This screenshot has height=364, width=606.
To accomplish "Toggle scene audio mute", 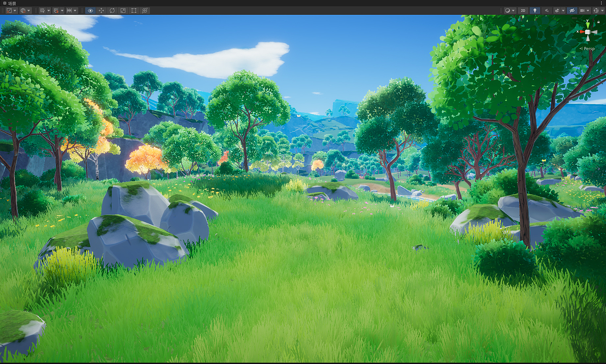I will pos(547,10).
